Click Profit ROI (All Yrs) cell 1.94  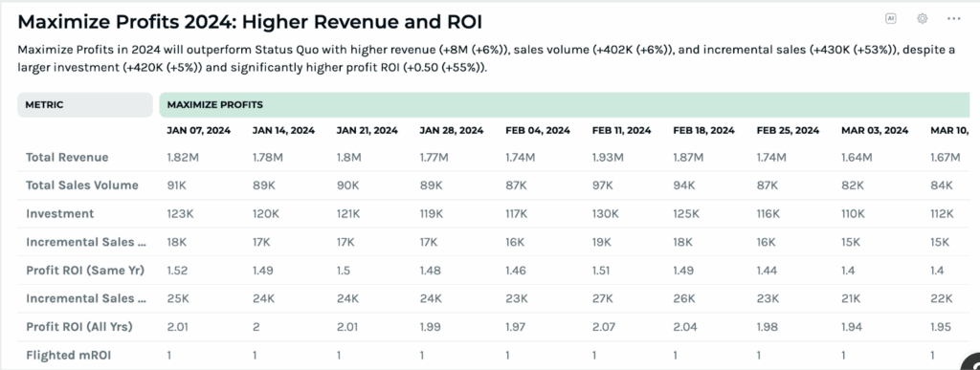(853, 327)
